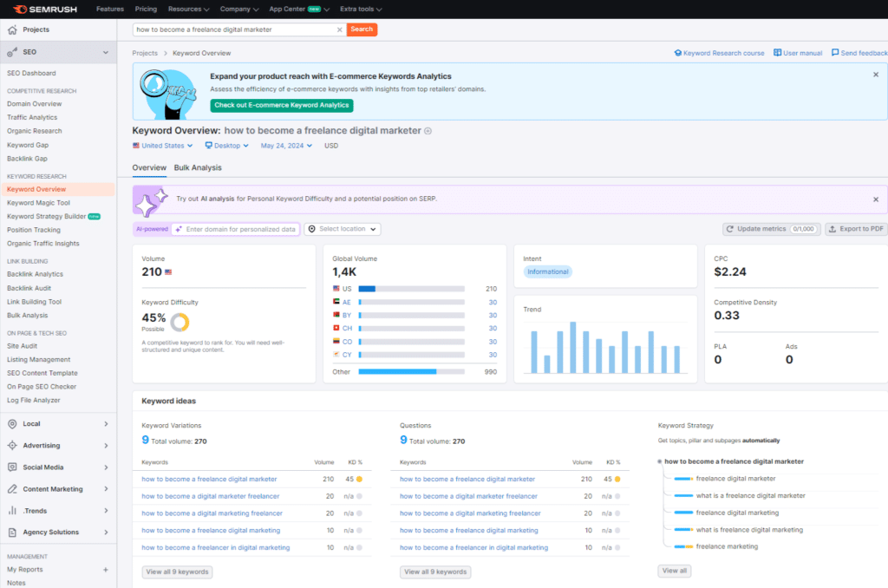The image size is (888, 588).
Task: Click the Keyword Difficulty donut chart
Action: 180,322
